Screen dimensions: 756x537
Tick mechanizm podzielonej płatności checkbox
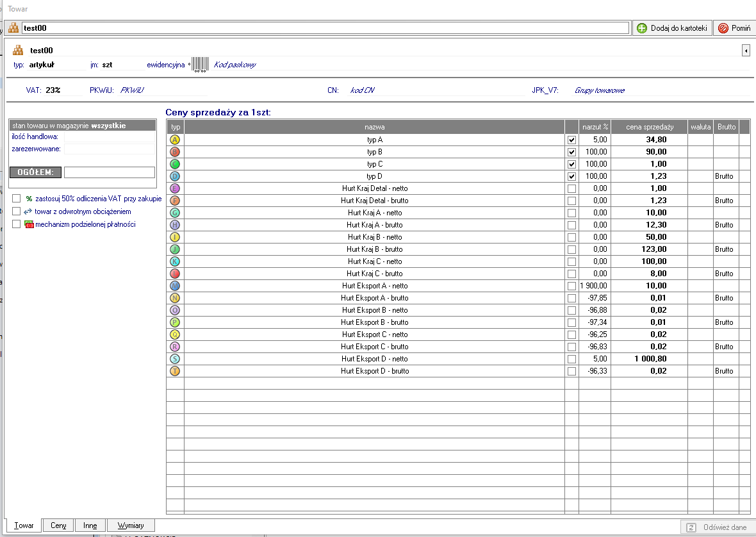point(17,224)
